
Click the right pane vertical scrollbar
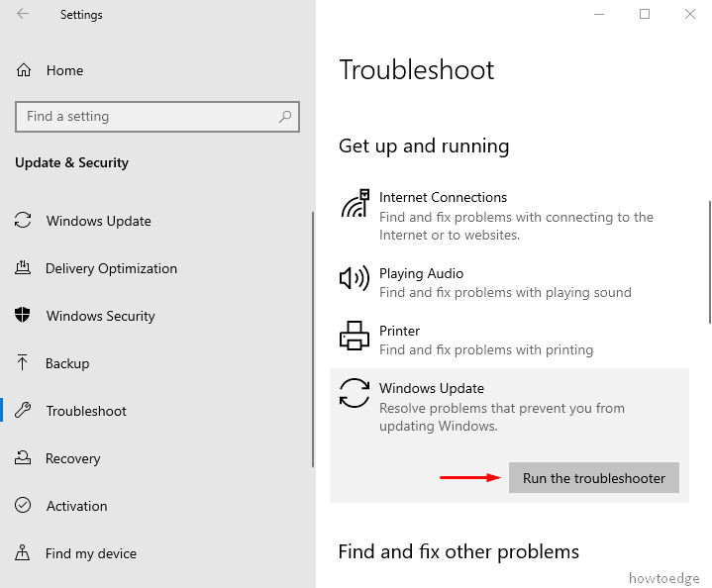coord(709,260)
